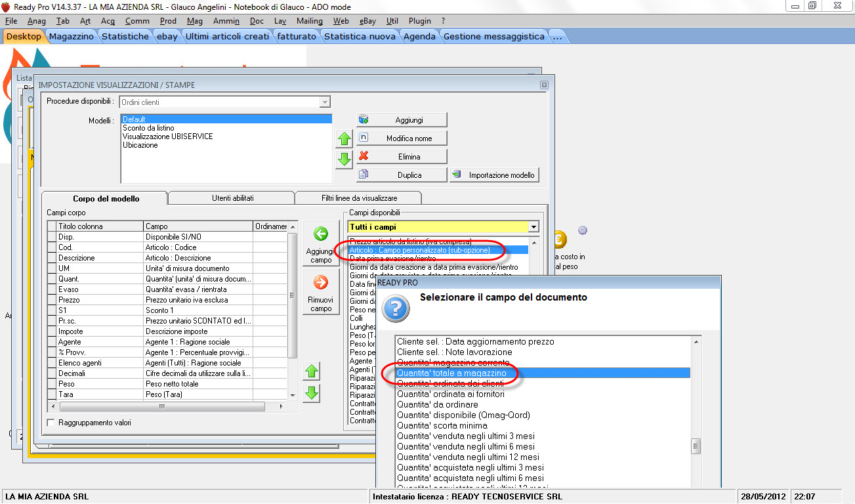Image resolution: width=855 pixels, height=504 pixels.
Task: Open the Procedure disponibili combo box
Action: (x=324, y=102)
